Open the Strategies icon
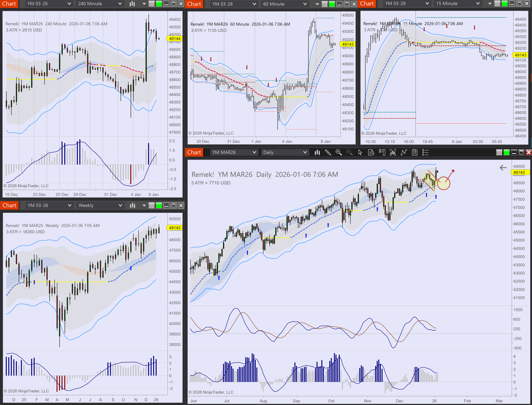 (404, 152)
